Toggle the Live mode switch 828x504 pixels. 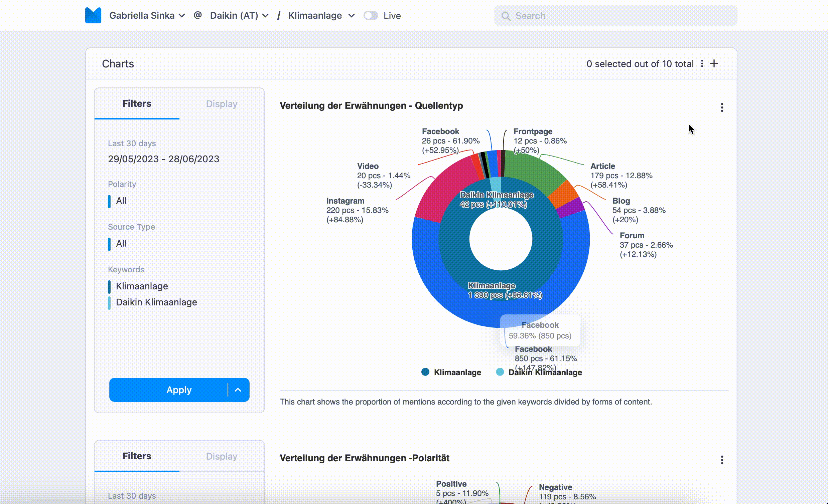click(371, 15)
